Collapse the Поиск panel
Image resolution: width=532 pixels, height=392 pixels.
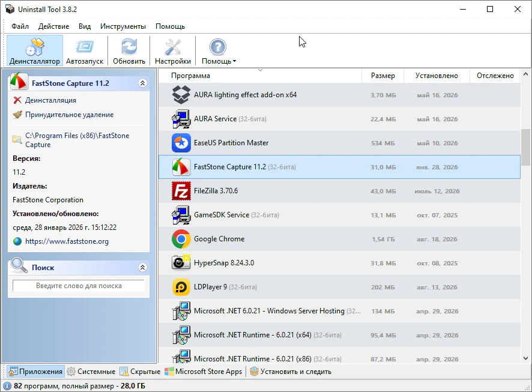tap(143, 268)
